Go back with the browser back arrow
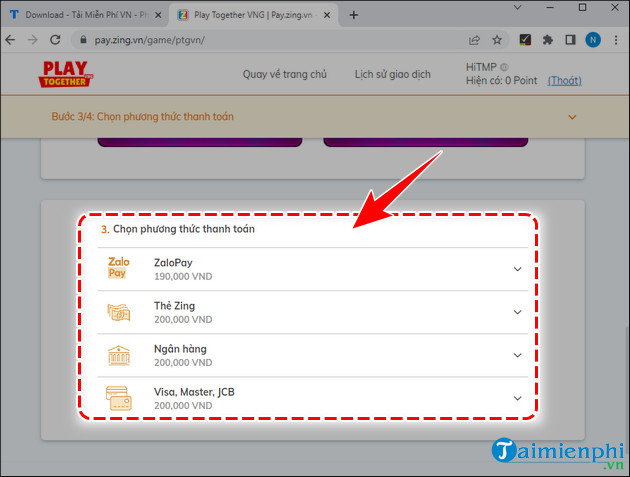Screen dimensions: 630x477 [10, 40]
